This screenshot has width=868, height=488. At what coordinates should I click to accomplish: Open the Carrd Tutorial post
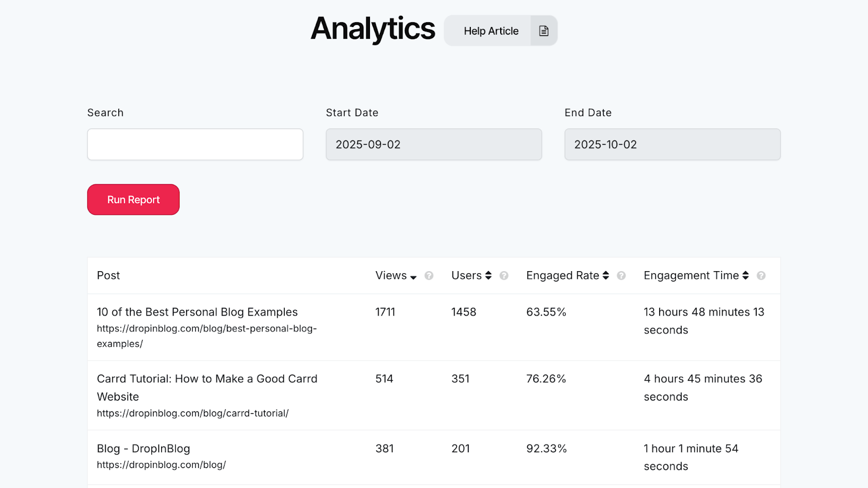click(207, 387)
